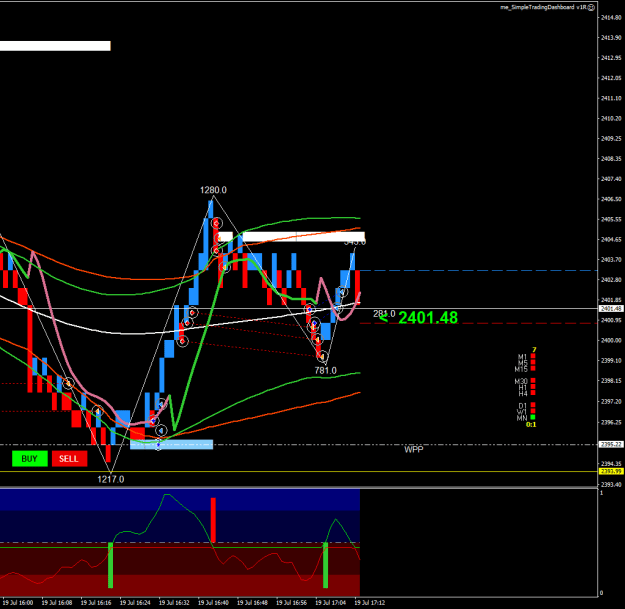The height and width of the screenshot is (609, 625).
Task: Select the 1280.0 swing high label
Action: pos(213,190)
